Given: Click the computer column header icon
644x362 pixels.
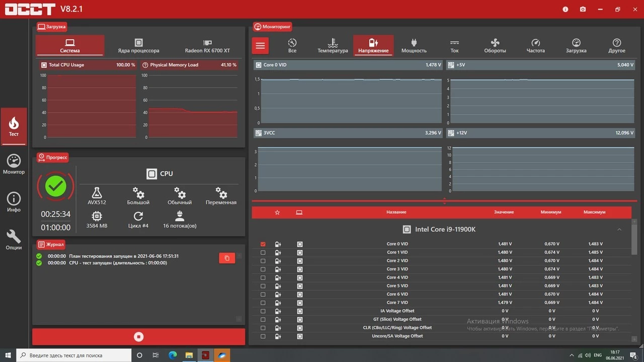Looking at the screenshot, I should click(x=299, y=212).
